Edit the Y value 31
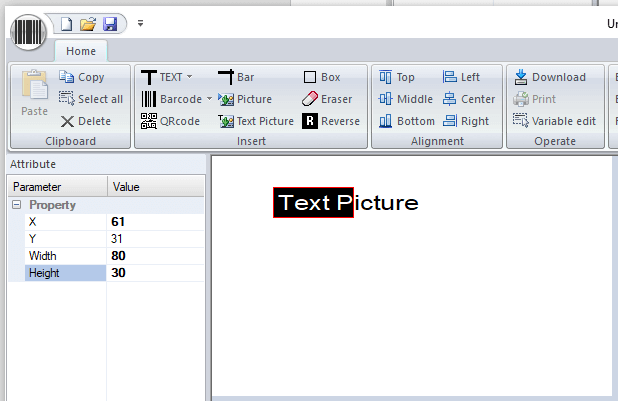Image resolution: width=618 pixels, height=401 pixels. (155, 239)
